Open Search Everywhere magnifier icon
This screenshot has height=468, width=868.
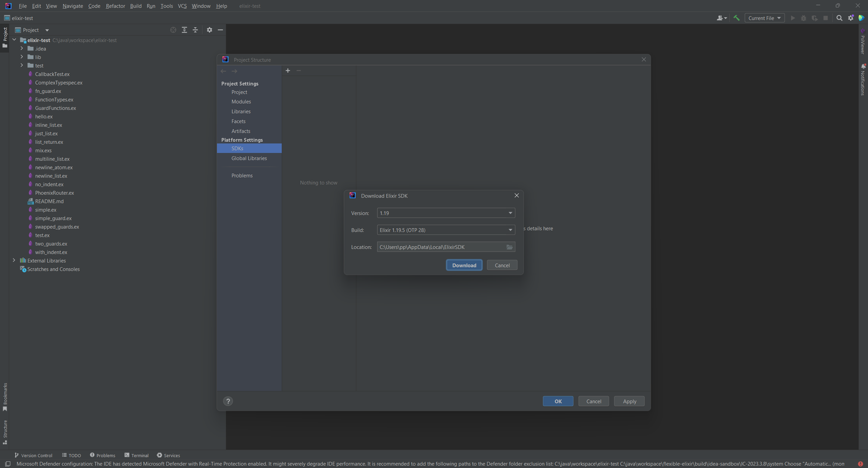pos(839,18)
